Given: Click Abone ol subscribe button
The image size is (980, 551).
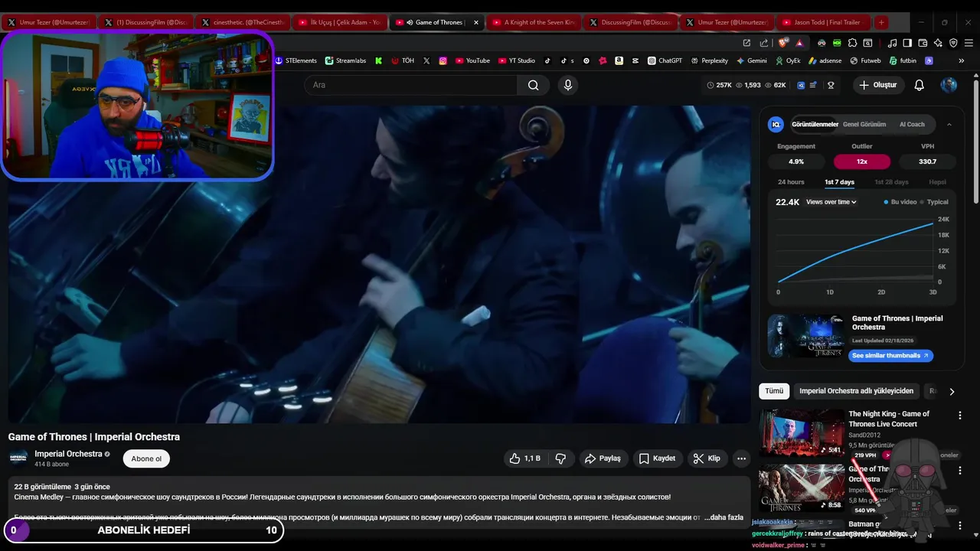Looking at the screenshot, I should pyautogui.click(x=146, y=458).
